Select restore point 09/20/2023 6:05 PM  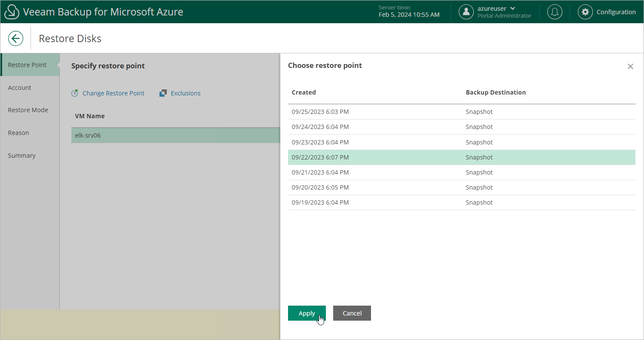[462, 187]
